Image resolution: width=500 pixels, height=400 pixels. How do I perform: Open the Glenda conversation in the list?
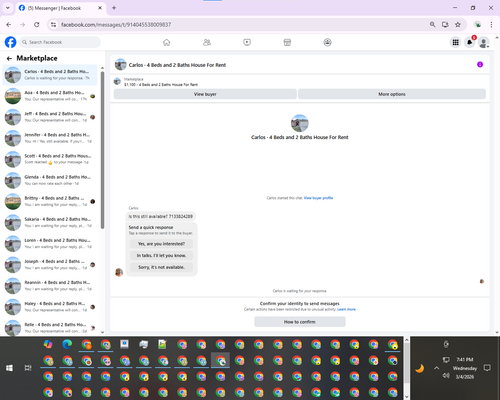click(x=50, y=180)
